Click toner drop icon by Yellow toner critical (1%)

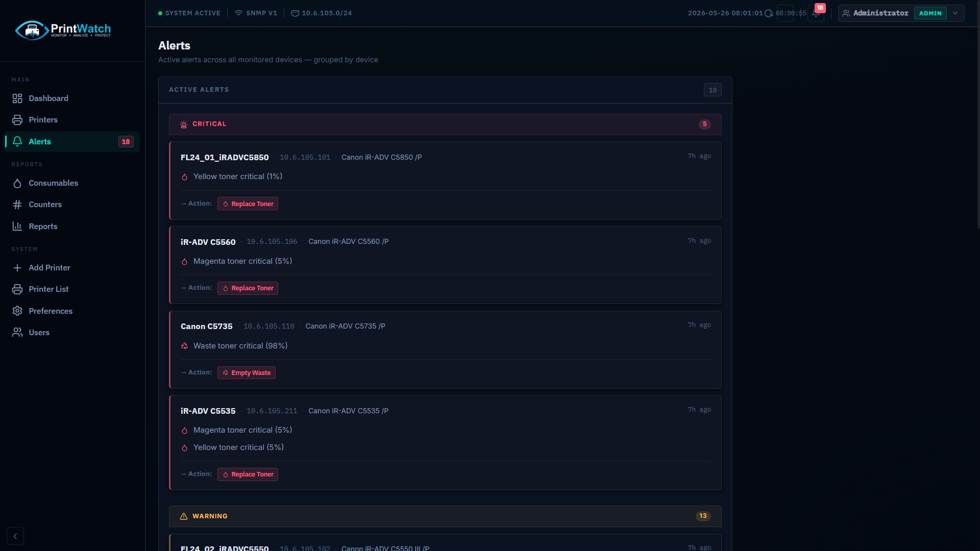point(184,177)
